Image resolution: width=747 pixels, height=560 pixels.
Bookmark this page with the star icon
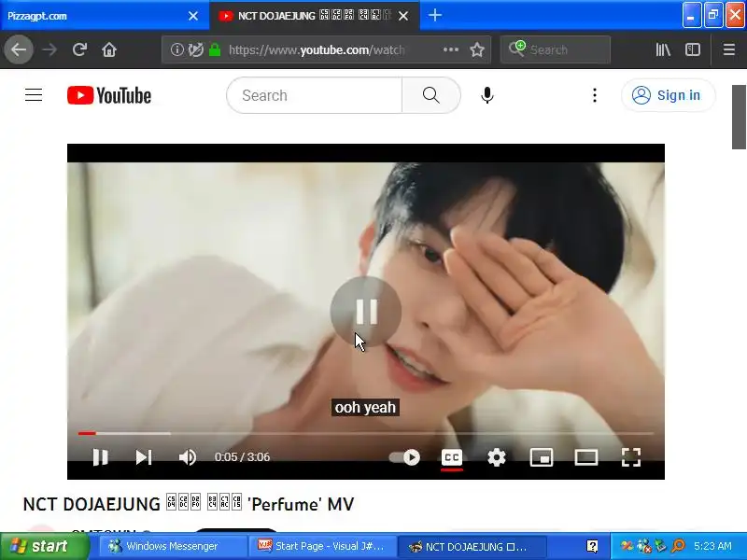tap(477, 49)
